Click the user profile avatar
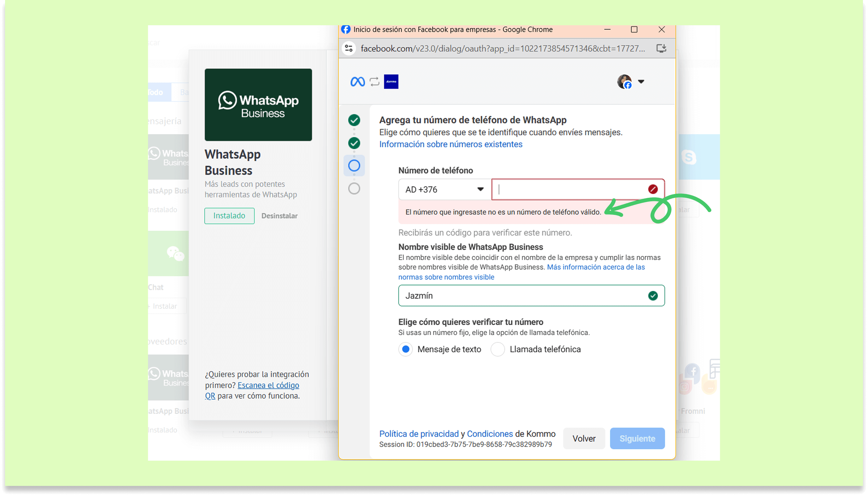 pyautogui.click(x=624, y=82)
